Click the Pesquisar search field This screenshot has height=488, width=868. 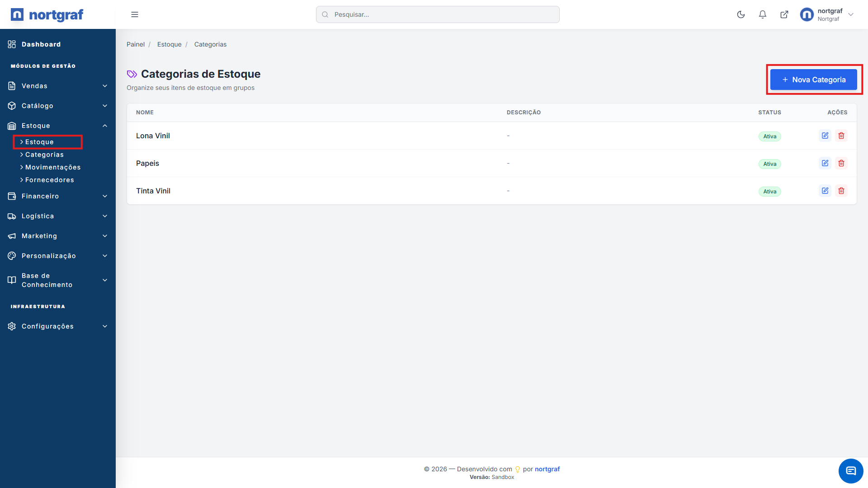point(437,14)
